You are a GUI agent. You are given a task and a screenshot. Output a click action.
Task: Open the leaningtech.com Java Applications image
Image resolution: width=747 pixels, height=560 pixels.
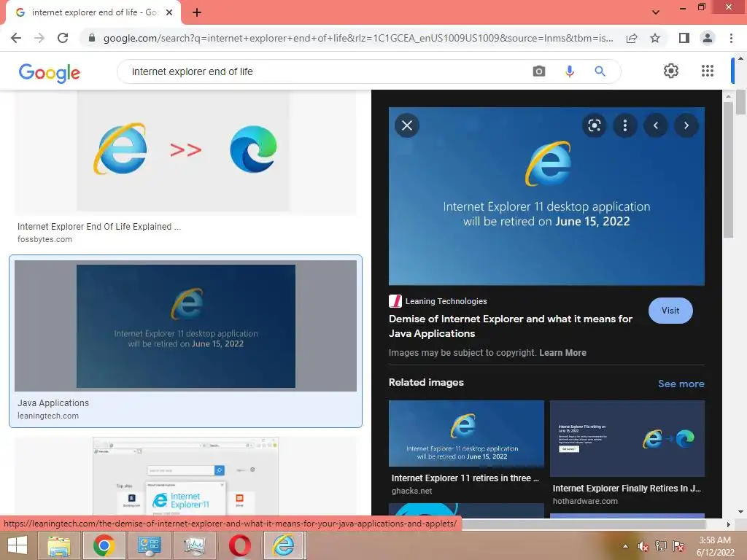[x=186, y=326]
